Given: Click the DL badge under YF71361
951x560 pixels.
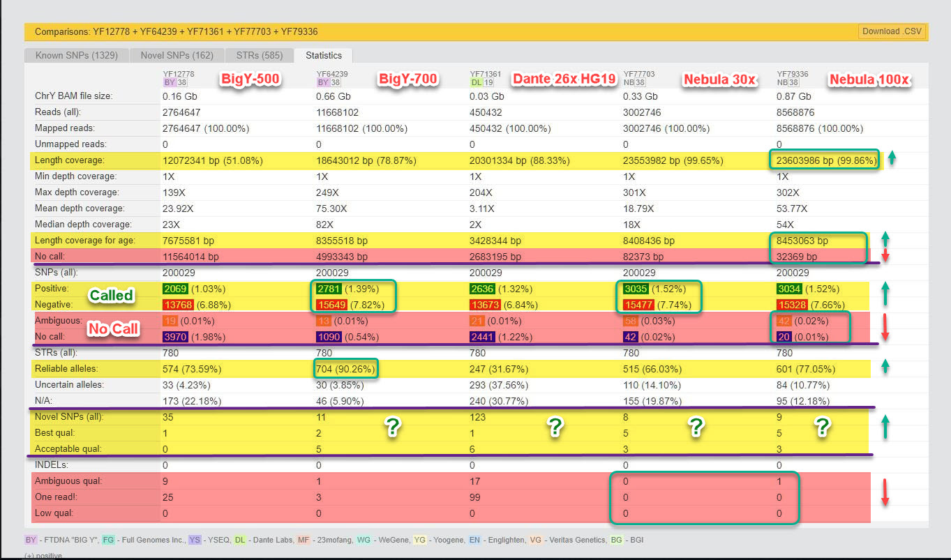Looking at the screenshot, I should coord(474,82).
